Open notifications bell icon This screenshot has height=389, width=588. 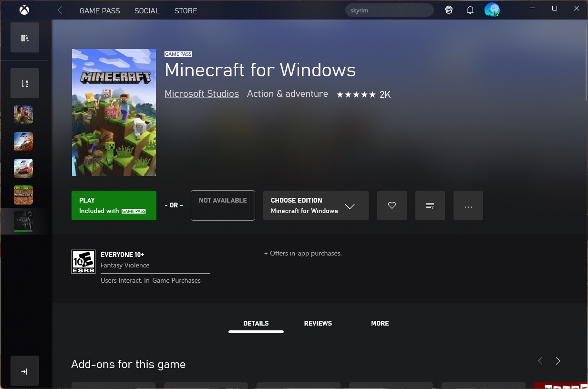[x=470, y=10]
